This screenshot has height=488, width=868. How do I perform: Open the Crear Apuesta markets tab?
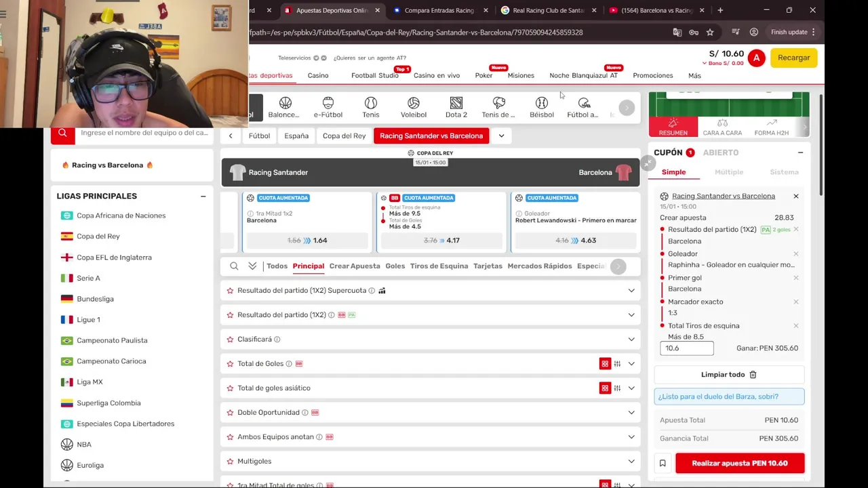click(355, 266)
